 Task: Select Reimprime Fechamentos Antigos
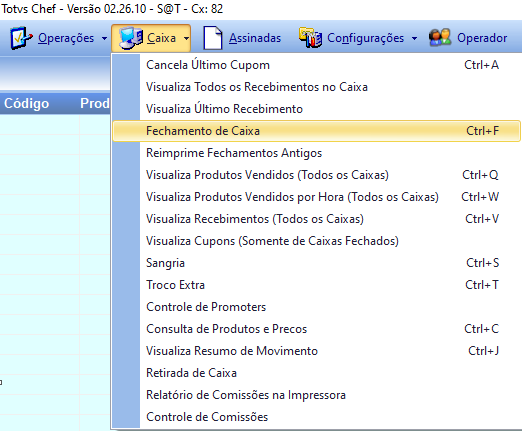pos(316,153)
